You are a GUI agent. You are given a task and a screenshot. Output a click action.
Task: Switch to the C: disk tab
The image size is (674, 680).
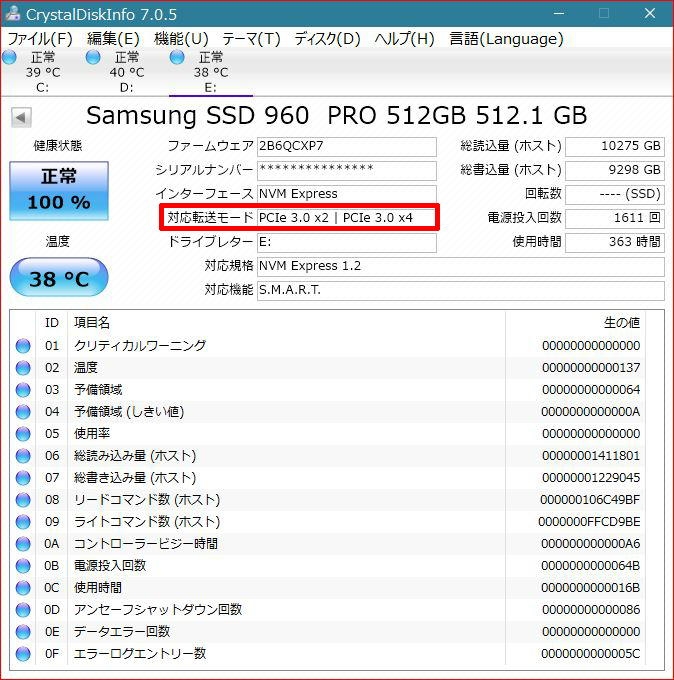[42, 72]
